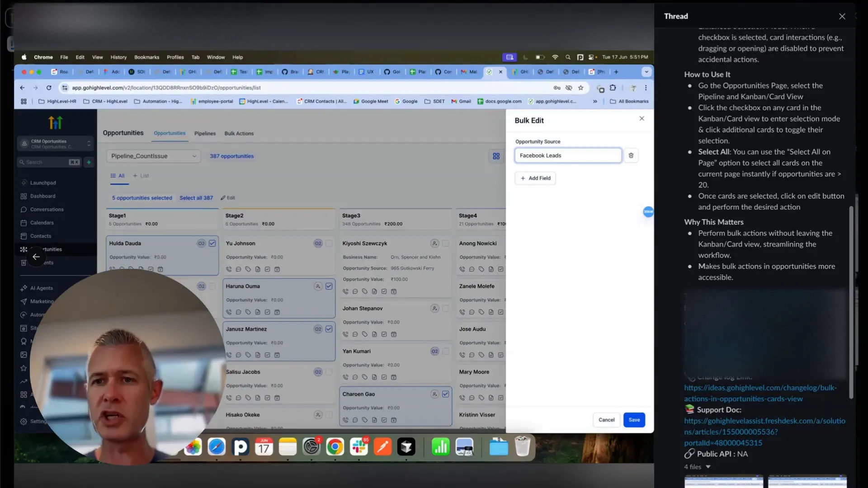The width and height of the screenshot is (868, 488).
Task: Click the Save button in Bulk Edit
Action: [634, 420]
